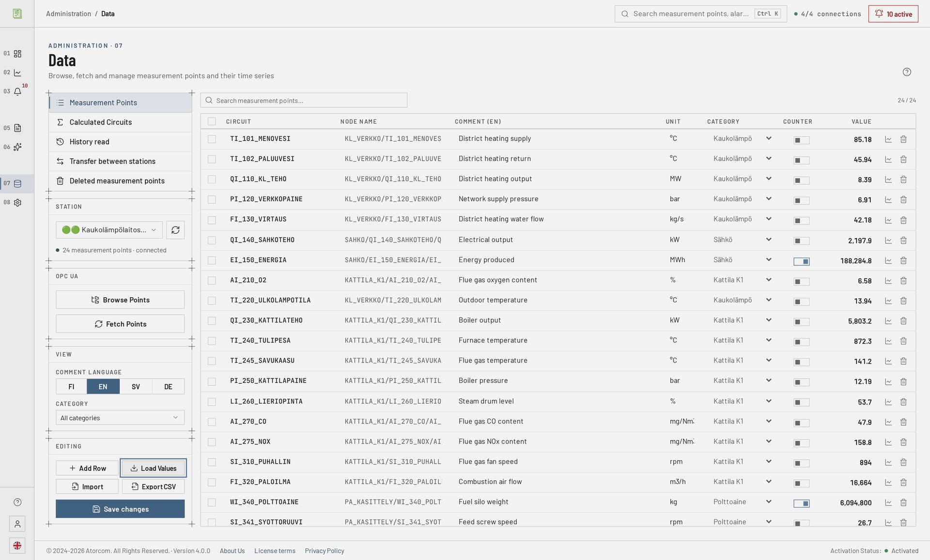This screenshot has height=560, width=930.
Task: Delete the WI_340_POLTTOAINE measurement point
Action: [903, 503]
